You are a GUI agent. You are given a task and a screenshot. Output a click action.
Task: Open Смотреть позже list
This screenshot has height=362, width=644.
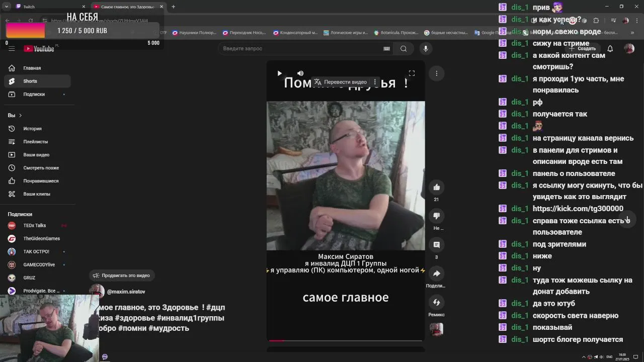click(x=38, y=168)
